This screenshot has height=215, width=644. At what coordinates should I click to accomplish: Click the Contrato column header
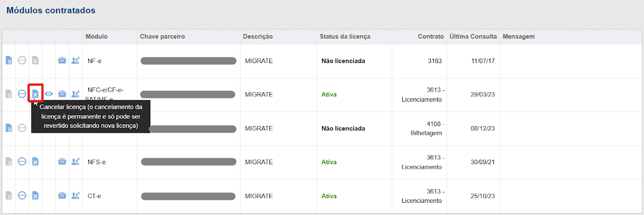pos(430,37)
